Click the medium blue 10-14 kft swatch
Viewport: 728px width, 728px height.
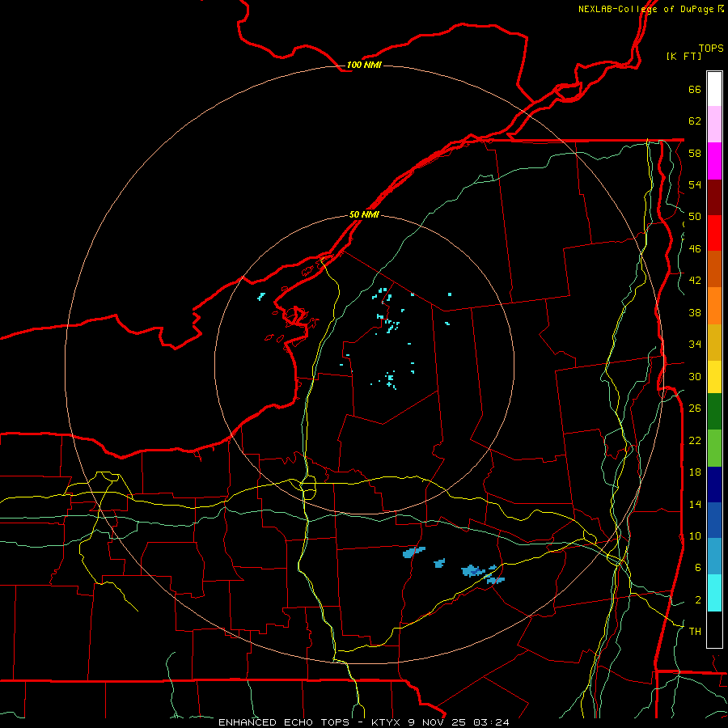pyautogui.click(x=714, y=520)
